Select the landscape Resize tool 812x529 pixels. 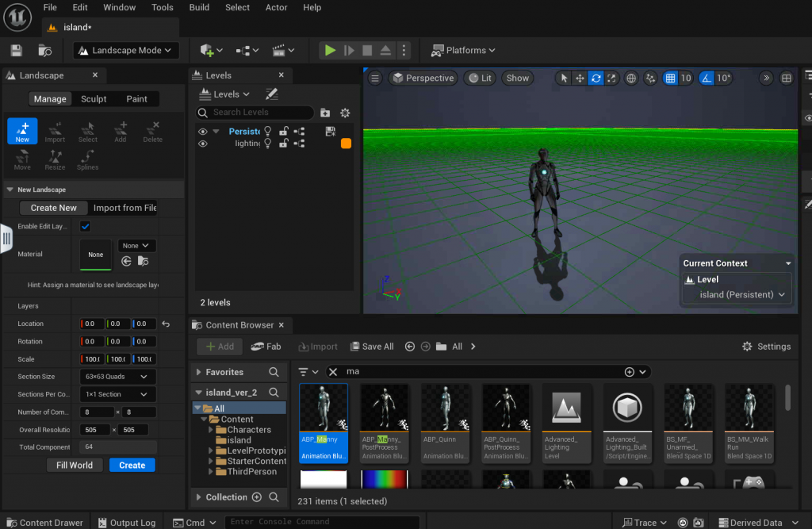click(x=55, y=159)
